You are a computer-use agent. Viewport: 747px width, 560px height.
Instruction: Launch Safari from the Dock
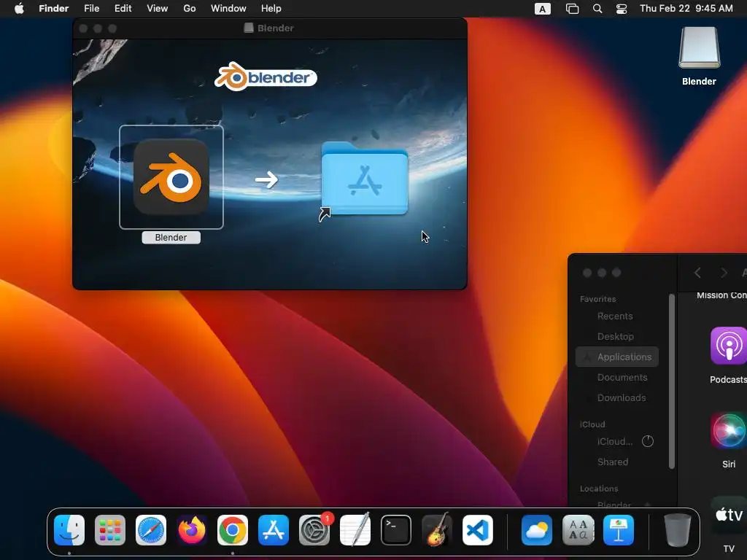[151, 530]
